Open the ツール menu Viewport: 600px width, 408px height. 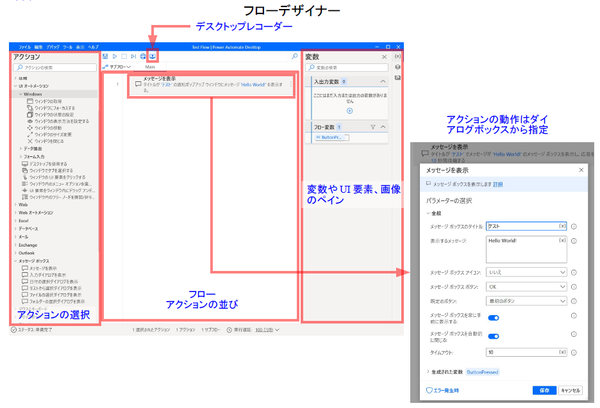[x=67, y=47]
